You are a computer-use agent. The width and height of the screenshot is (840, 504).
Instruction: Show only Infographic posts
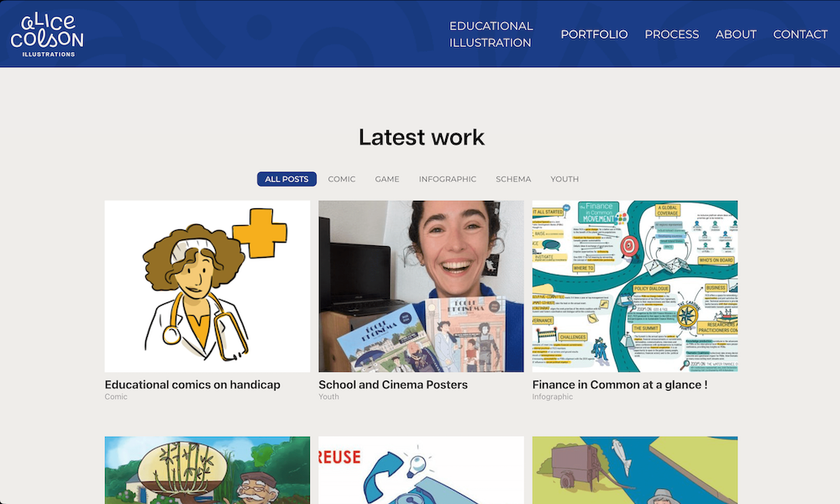click(x=448, y=179)
